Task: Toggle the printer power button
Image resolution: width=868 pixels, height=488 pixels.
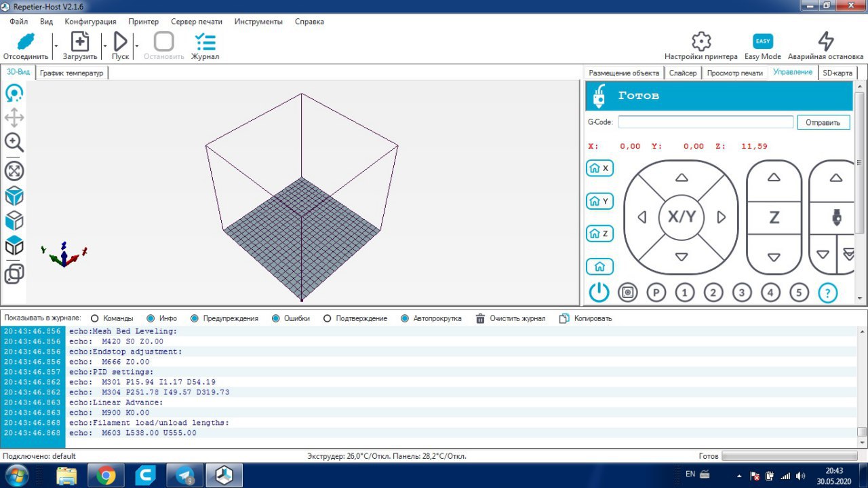Action: (599, 293)
